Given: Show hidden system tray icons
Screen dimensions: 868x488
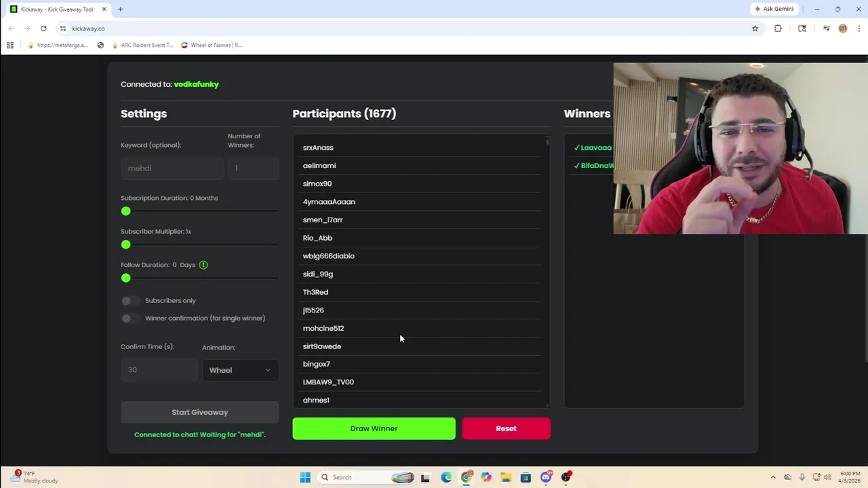Looking at the screenshot, I should click(x=773, y=477).
